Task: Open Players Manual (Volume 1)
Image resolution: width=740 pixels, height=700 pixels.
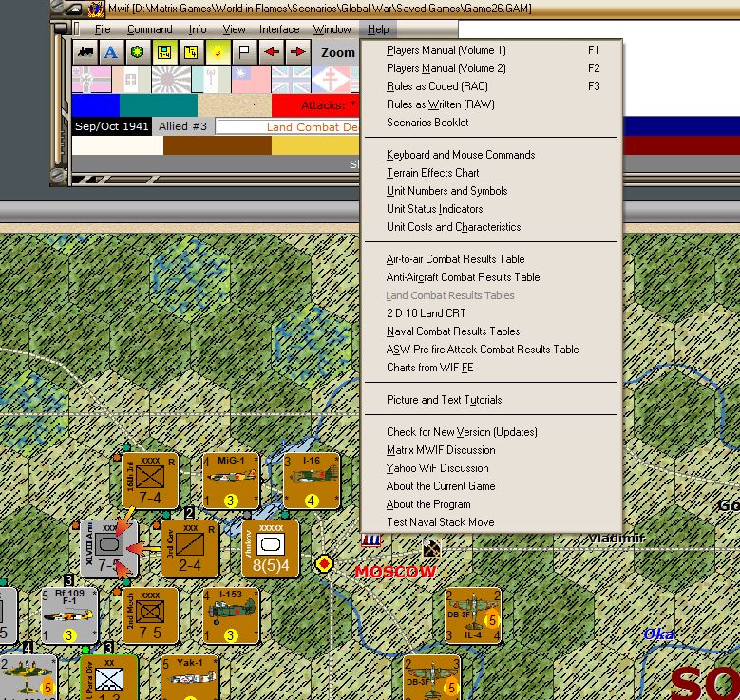Action: pyautogui.click(x=492, y=50)
